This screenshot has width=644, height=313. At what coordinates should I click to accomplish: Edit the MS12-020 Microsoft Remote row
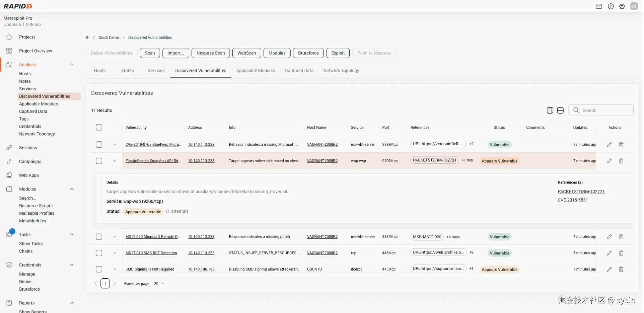[x=609, y=237]
